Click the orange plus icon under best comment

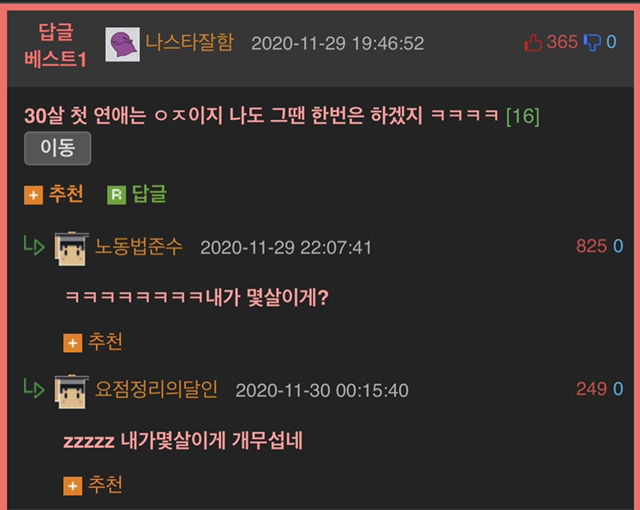[33, 195]
